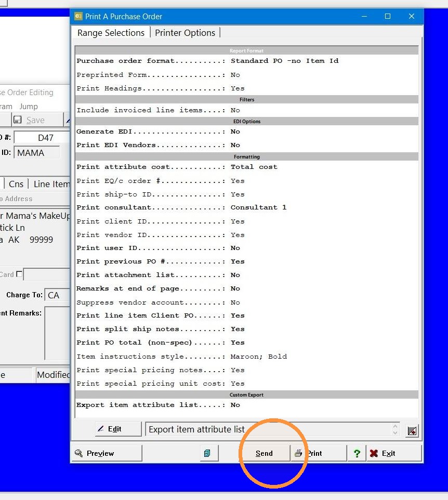448x500 pixels.
Task: Select the Generate EDI row
Action: click(247, 131)
